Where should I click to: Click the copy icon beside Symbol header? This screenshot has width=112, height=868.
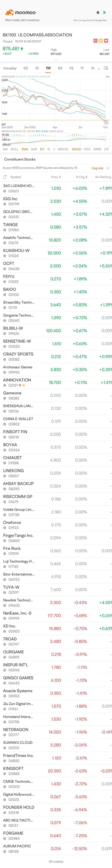5,177
